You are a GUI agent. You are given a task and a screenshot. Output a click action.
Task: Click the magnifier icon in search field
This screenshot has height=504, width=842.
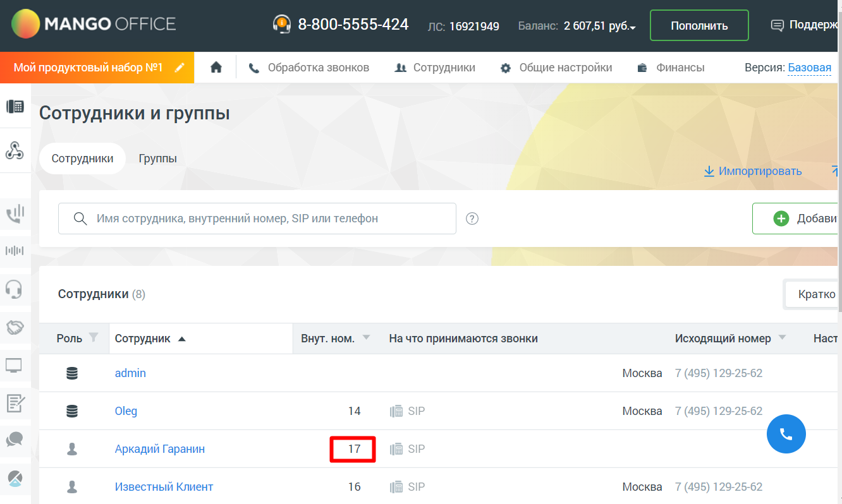point(80,219)
